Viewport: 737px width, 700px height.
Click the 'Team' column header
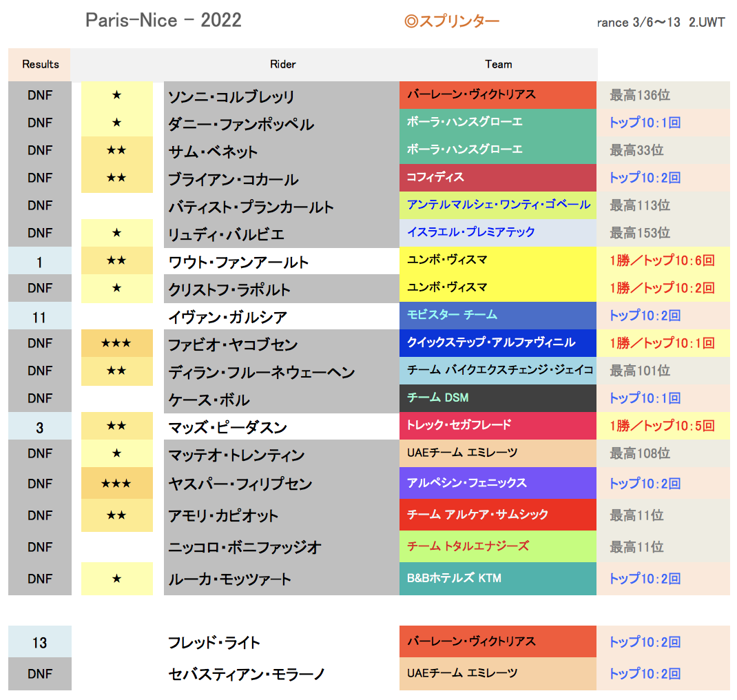click(x=498, y=64)
